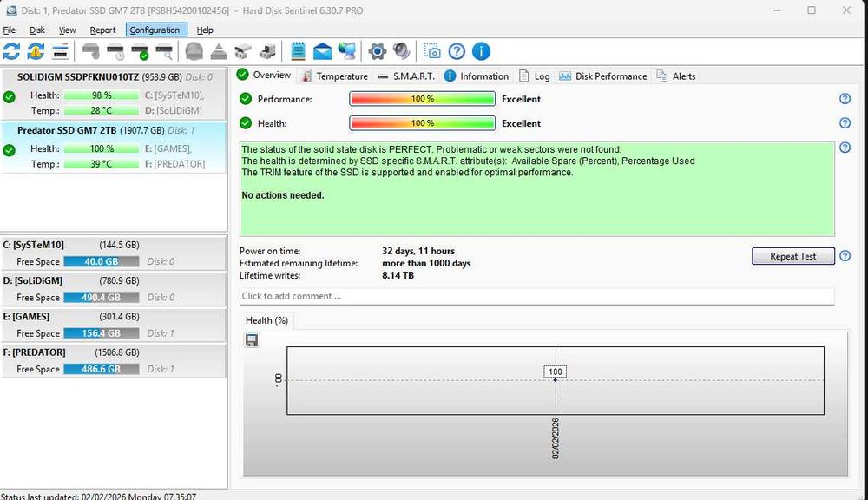Viewport: 868px width, 500px height.
Task: Click the E: free space 156.4 GB bar
Action: click(102, 333)
